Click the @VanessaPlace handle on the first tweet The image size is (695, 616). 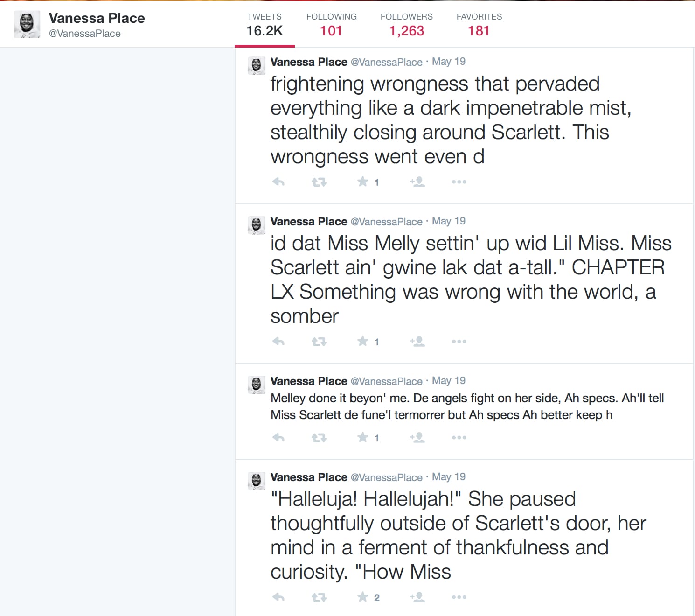(x=387, y=62)
